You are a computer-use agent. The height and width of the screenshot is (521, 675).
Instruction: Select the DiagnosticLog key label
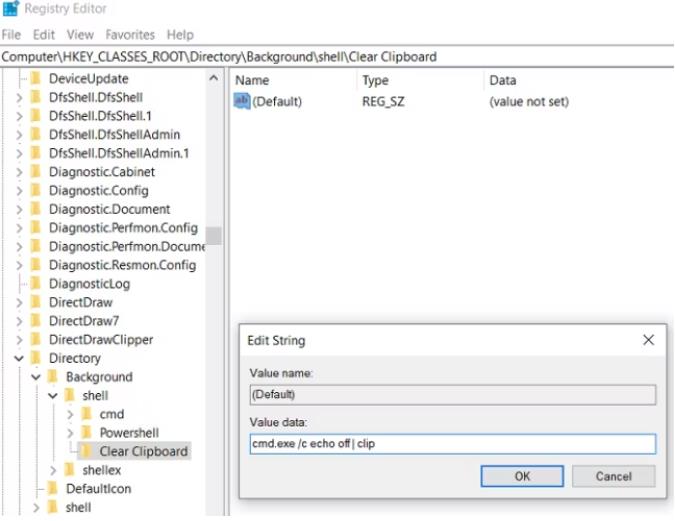(x=90, y=284)
